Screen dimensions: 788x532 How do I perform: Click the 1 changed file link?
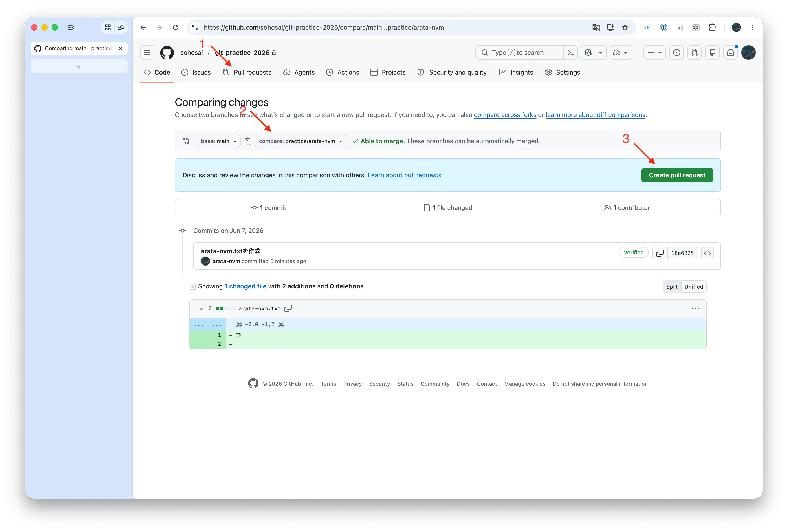245,286
